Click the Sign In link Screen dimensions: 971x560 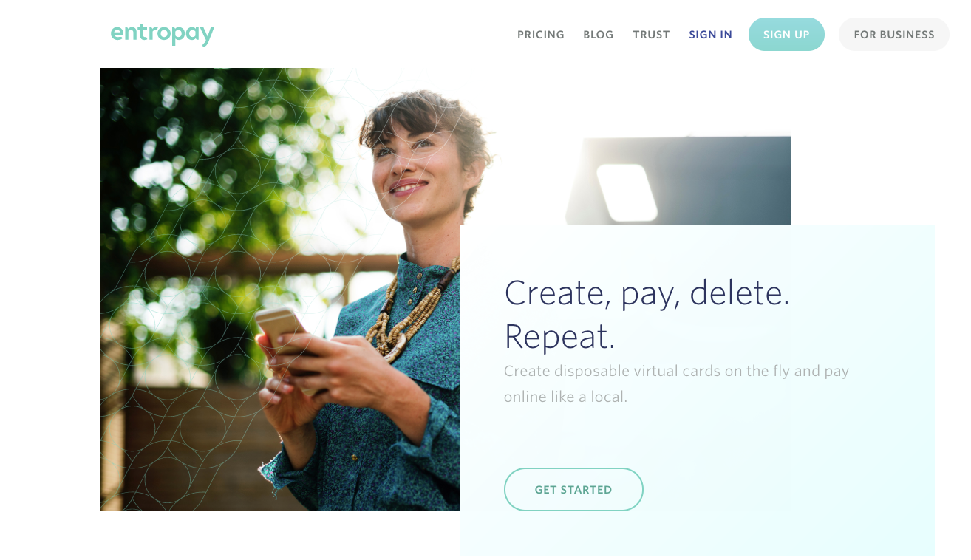coord(710,35)
